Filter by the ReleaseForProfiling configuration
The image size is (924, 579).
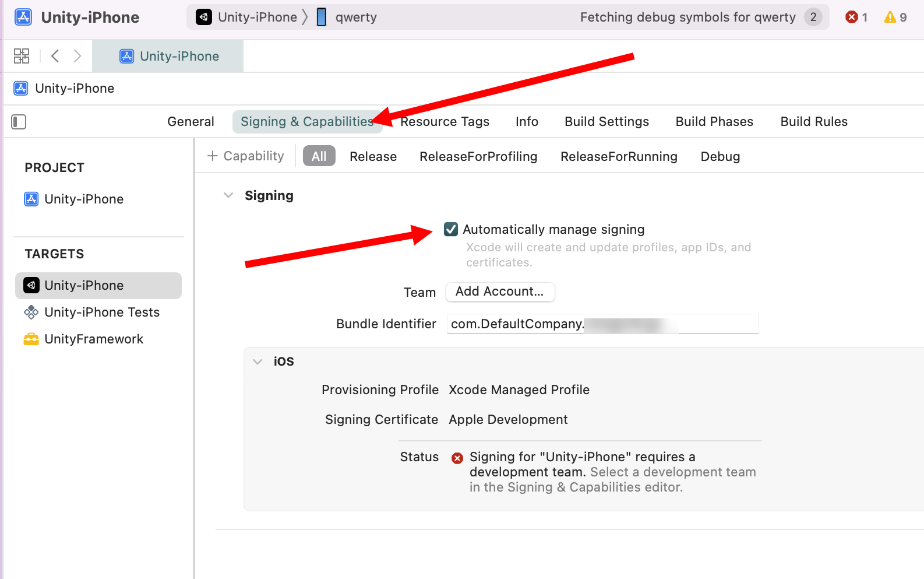478,156
